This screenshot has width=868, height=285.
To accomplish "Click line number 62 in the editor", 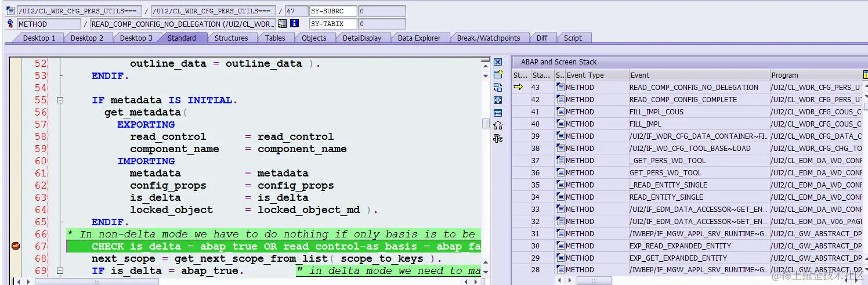I will click(41, 186).
